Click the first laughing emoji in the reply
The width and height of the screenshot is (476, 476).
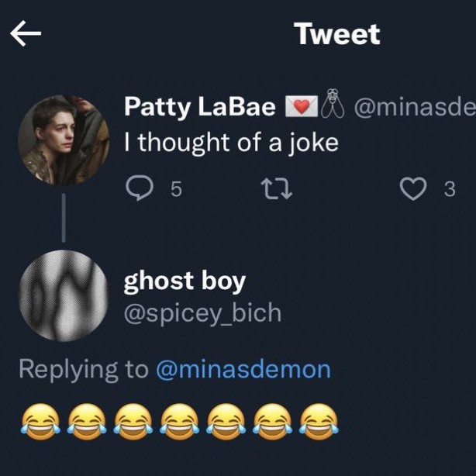(x=37, y=422)
